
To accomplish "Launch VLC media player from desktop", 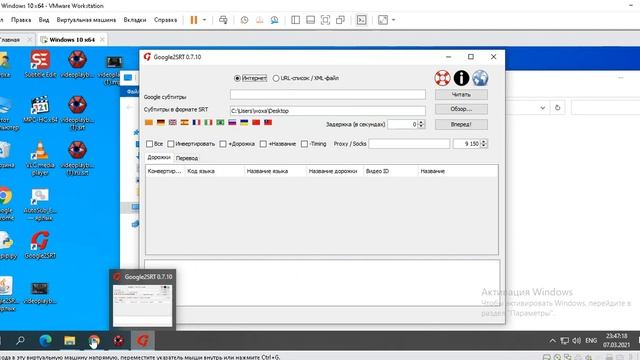I will point(40,158).
